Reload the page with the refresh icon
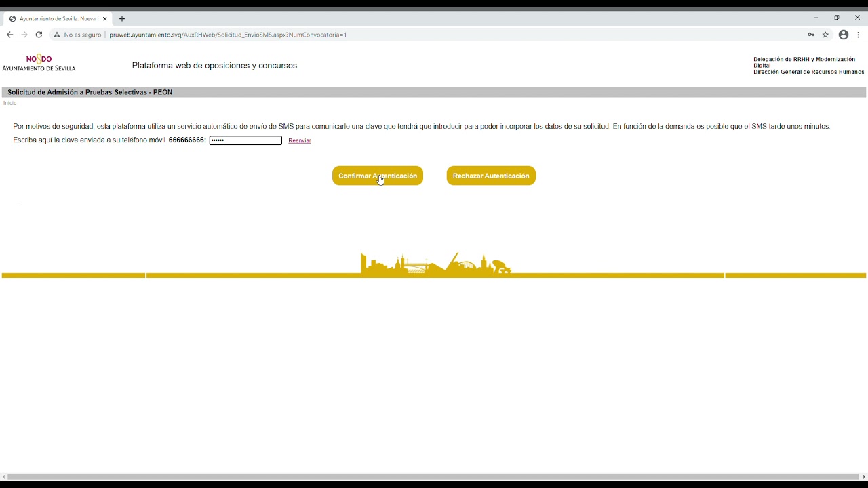This screenshot has height=488, width=868. [x=39, y=35]
